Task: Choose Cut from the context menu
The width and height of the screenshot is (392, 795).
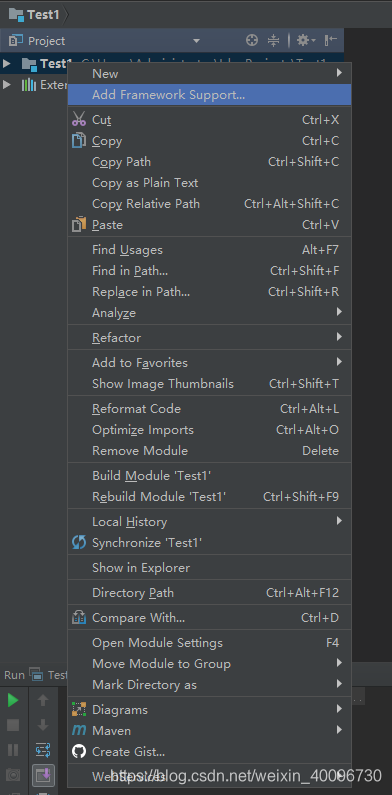Action: (209, 120)
